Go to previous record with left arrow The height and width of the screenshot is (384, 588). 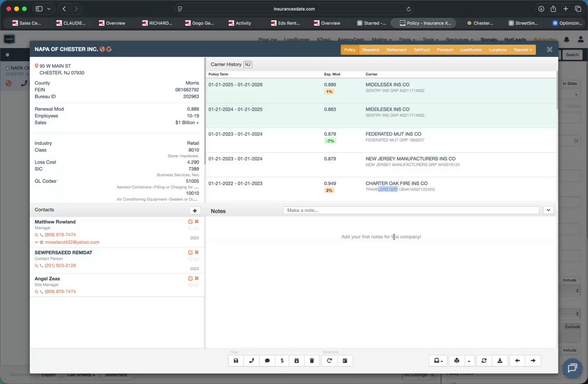pyautogui.click(x=517, y=361)
